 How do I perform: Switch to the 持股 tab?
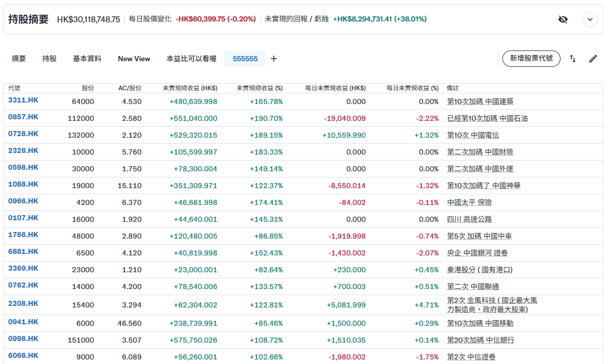[x=49, y=59]
